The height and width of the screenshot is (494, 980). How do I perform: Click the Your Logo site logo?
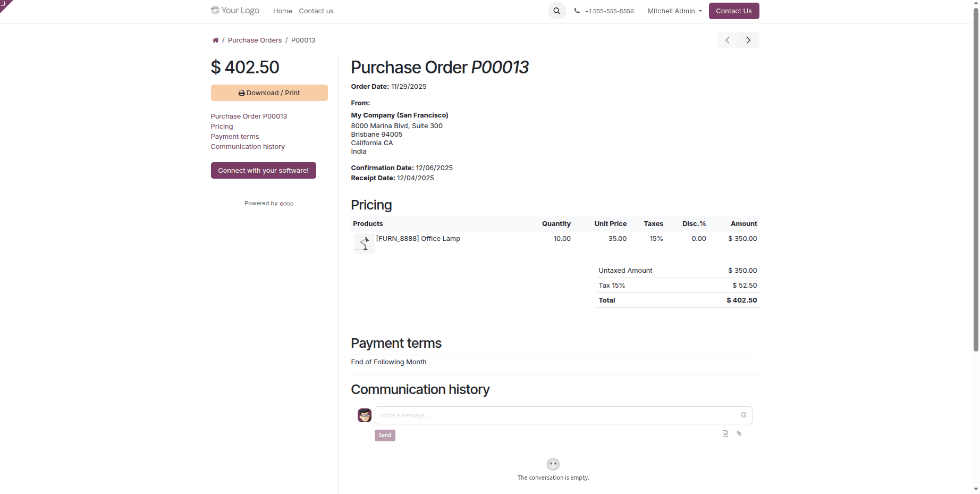coord(235,10)
